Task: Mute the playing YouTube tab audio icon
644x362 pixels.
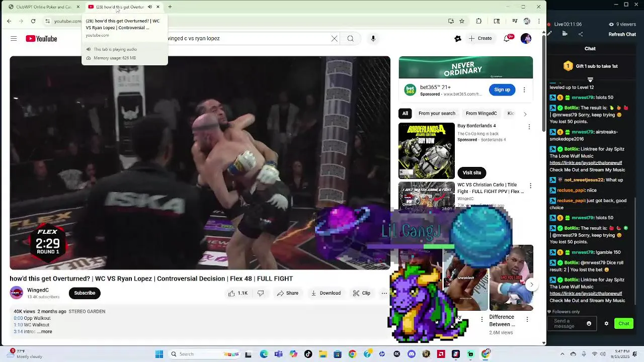Action: [149, 7]
